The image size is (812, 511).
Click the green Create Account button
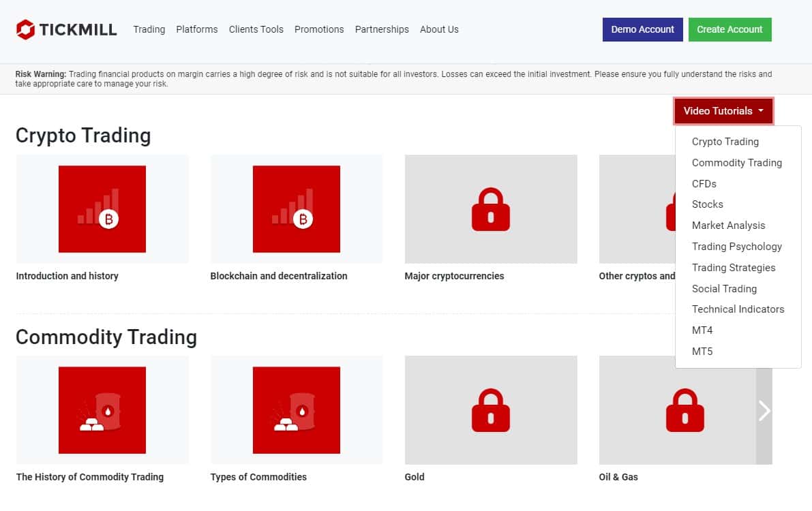coord(730,29)
